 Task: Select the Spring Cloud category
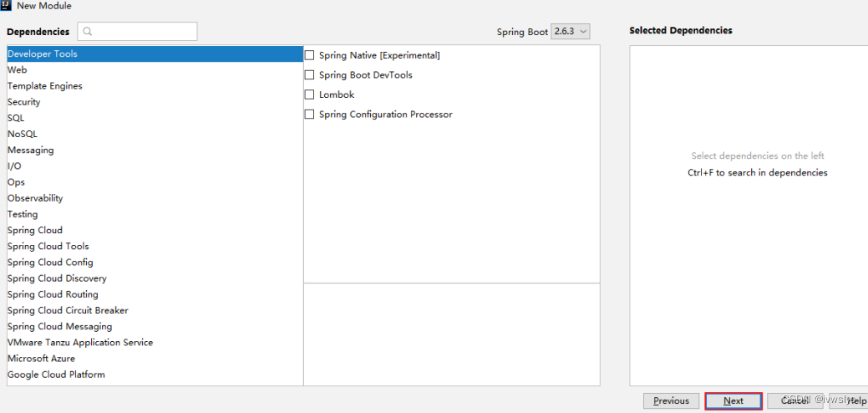click(155, 231)
